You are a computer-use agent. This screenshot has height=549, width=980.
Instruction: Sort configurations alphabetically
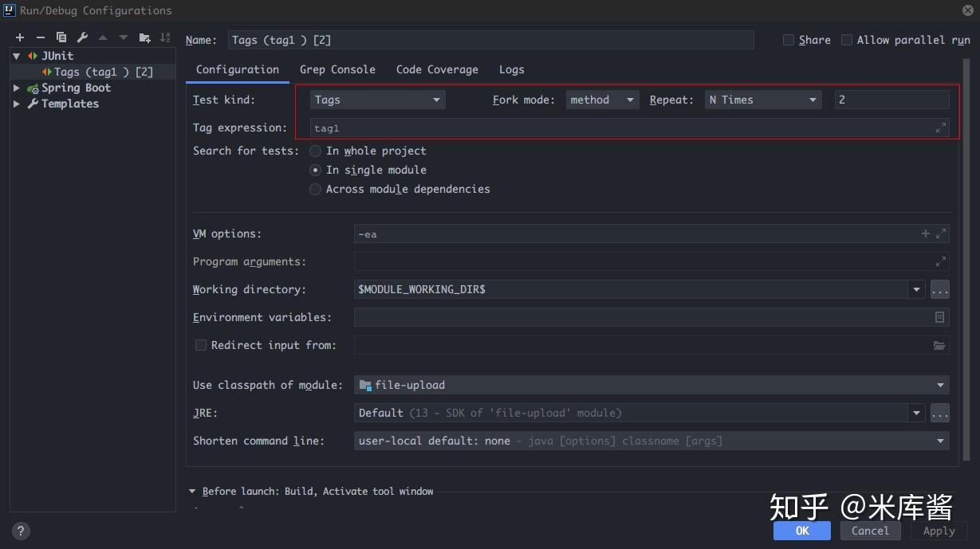[x=166, y=37]
